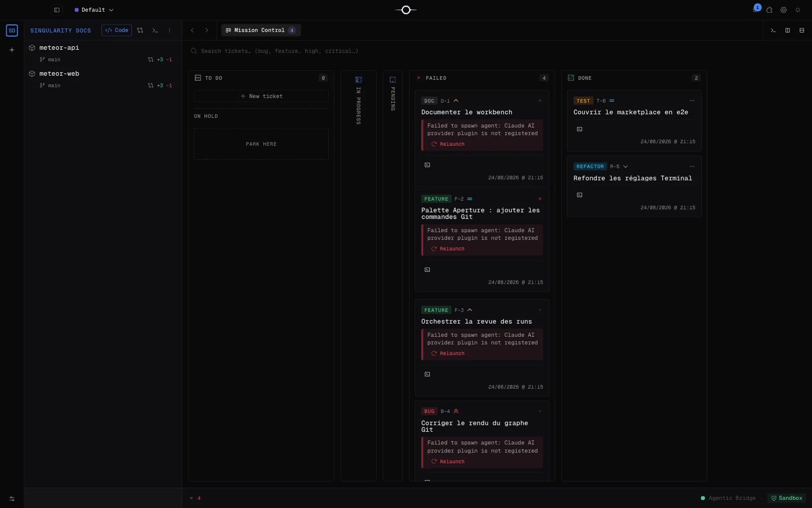Viewport: 812px width, 508px height.
Task: Open terminal icon on Refondre les réglages card
Action: (x=580, y=195)
